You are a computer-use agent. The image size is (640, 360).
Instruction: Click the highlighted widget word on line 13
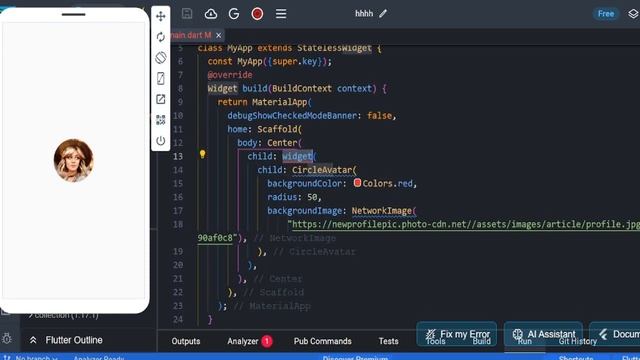tap(297, 156)
